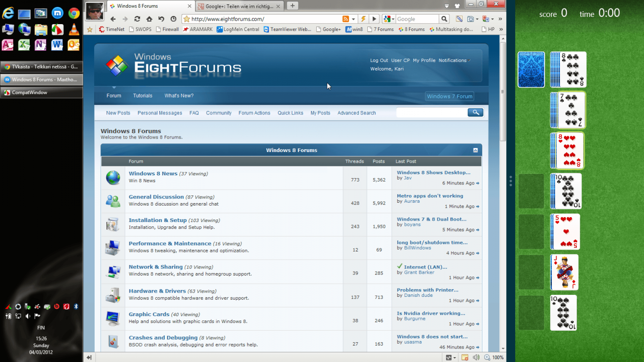644x362 pixels.
Task: Click the browser Home button
Action: [x=149, y=19]
